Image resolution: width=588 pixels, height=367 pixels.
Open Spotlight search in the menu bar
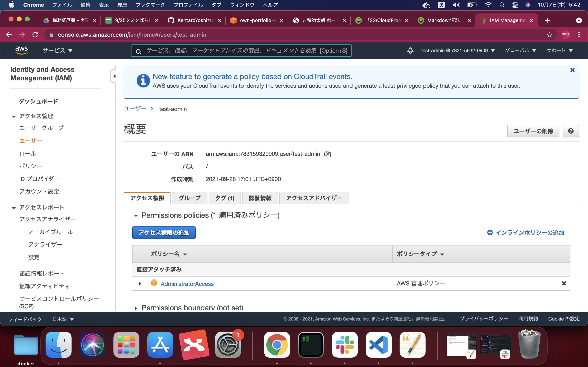(x=502, y=5)
